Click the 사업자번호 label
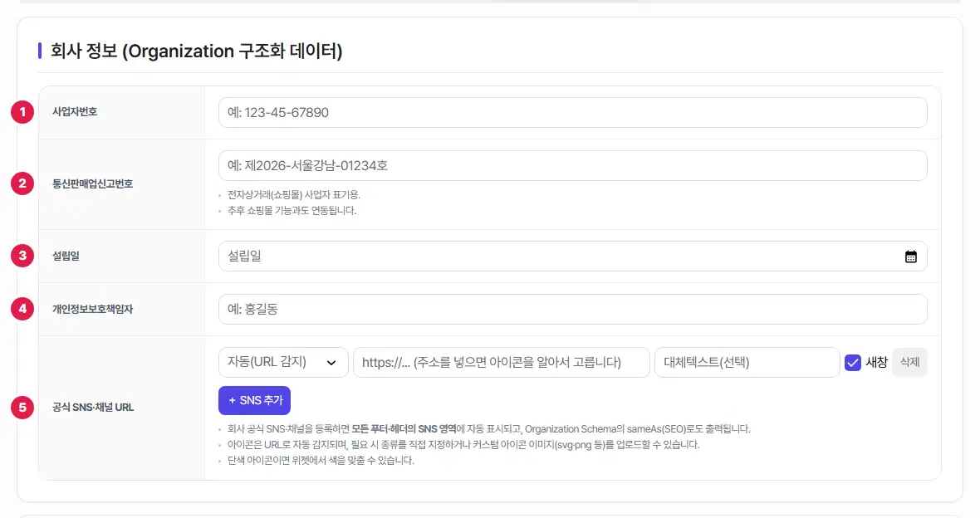Viewport: 980px width, 518px height. 75,112
